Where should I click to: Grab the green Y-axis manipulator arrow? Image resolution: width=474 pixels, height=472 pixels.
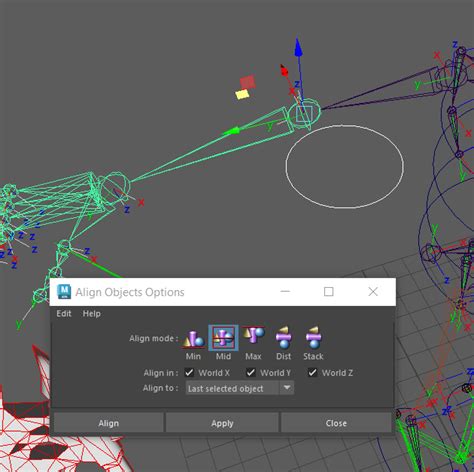point(231,131)
